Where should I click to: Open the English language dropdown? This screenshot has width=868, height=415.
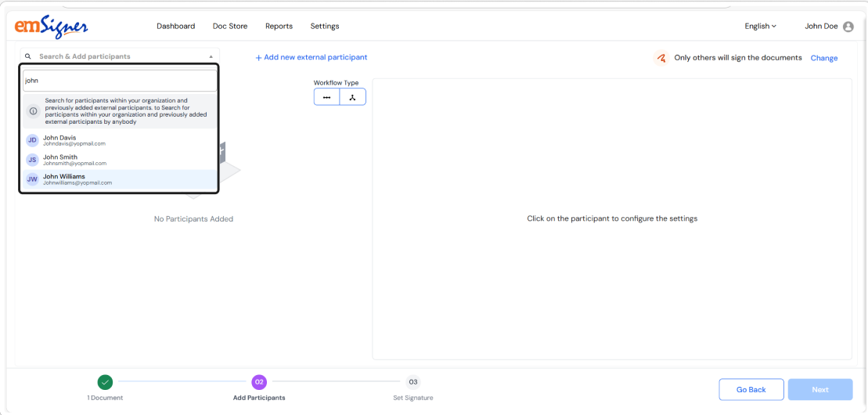pos(760,27)
